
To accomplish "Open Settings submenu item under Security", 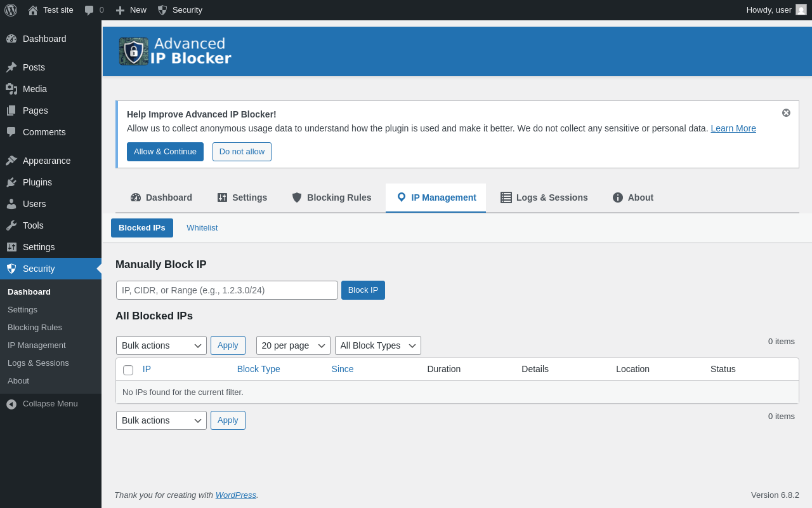I will click(22, 310).
